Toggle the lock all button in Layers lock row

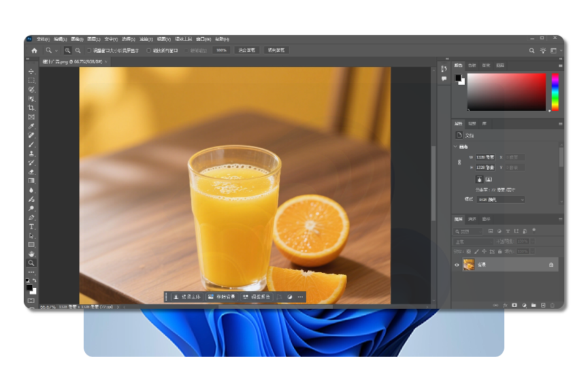(x=500, y=252)
